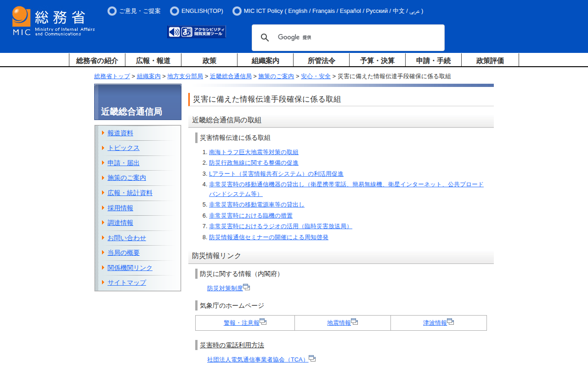Expand 報道資料 in the sidebar
588x368 pixels.
(120, 133)
